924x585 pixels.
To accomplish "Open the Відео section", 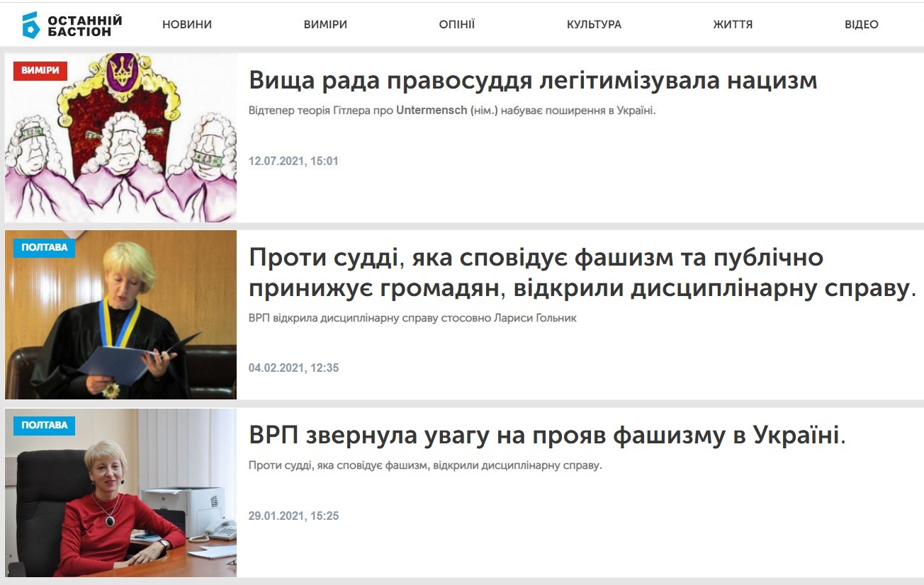I will coord(861,25).
